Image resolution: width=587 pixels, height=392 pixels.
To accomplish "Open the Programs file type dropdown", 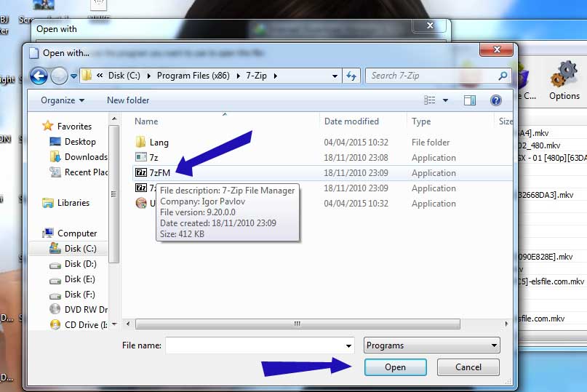I will (431, 345).
